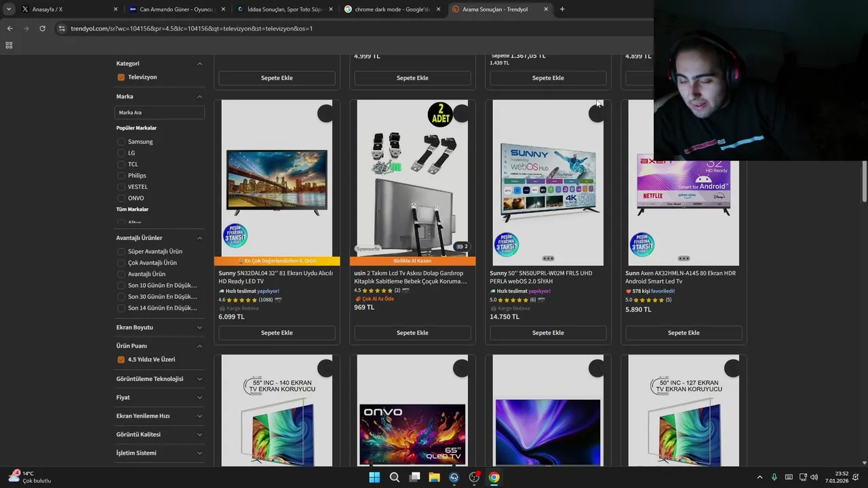868x488 pixels.
Task: Go back to previous page
Action: click(x=9, y=28)
